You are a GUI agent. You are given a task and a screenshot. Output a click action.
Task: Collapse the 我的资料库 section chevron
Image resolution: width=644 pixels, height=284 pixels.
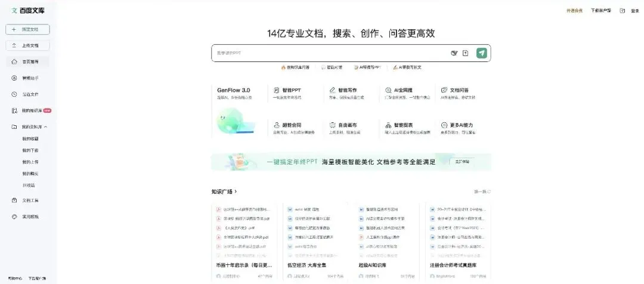pos(45,127)
